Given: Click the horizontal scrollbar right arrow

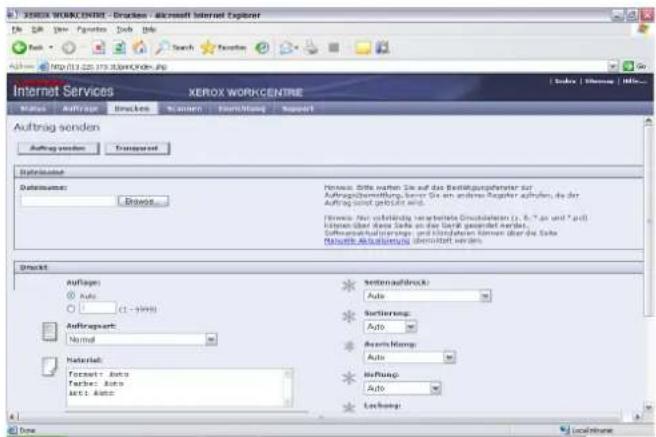Looking at the screenshot, I should 637,417.
